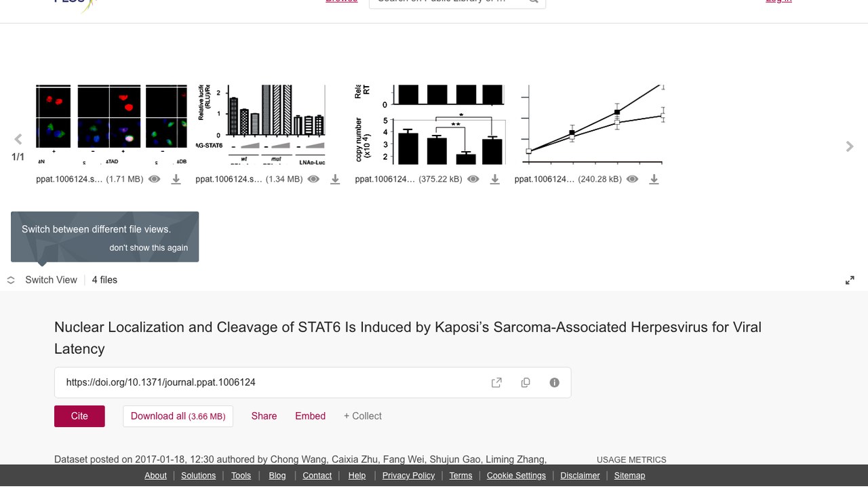Open the Contact footer link

[317, 476]
